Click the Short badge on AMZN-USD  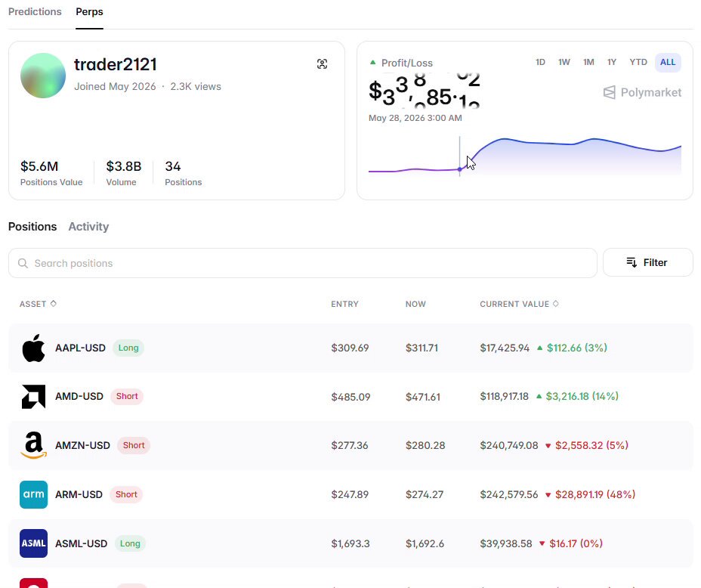point(134,445)
